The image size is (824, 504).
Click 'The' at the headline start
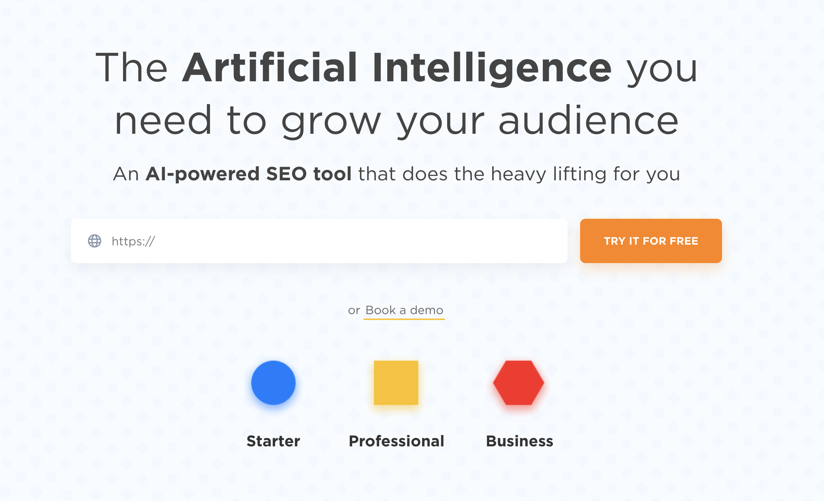(x=132, y=68)
